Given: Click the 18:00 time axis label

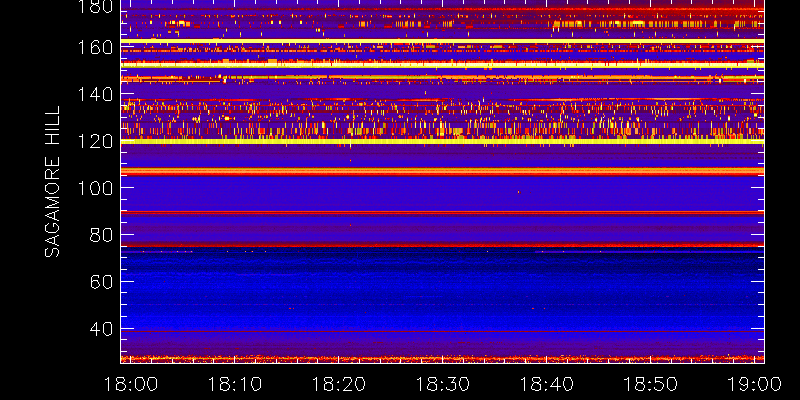Looking at the screenshot, I should point(131,384).
